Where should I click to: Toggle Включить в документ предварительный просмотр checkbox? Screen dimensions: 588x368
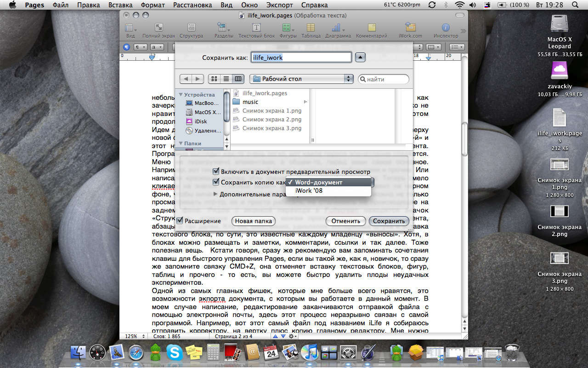pos(216,172)
